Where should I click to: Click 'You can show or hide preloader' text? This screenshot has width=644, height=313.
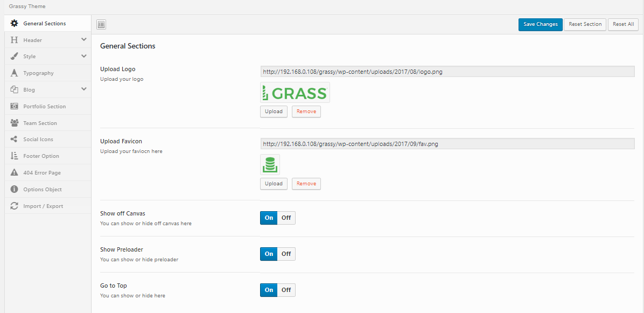tap(139, 260)
